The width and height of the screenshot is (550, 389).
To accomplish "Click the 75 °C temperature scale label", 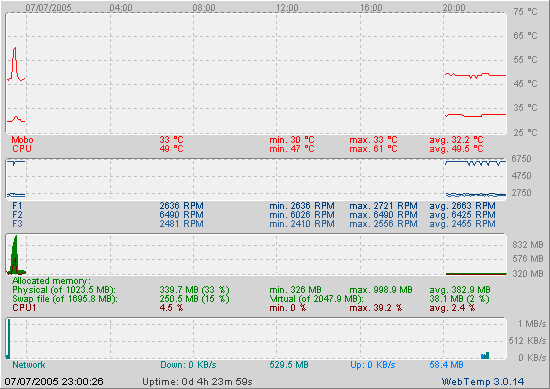I will click(x=525, y=12).
